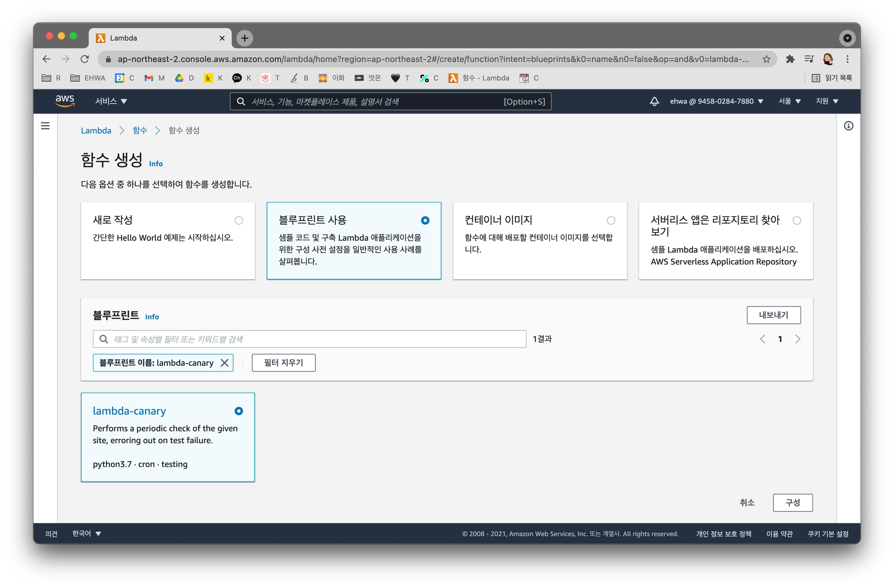Select the 컨테이너 이미지 radio option

pyautogui.click(x=611, y=220)
